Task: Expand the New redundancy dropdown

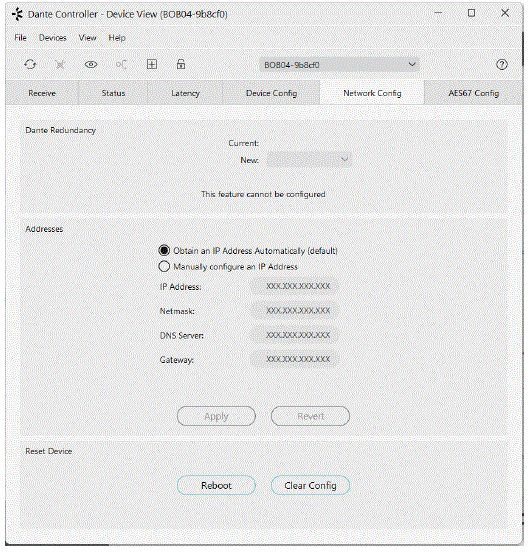Action: pyautogui.click(x=309, y=160)
